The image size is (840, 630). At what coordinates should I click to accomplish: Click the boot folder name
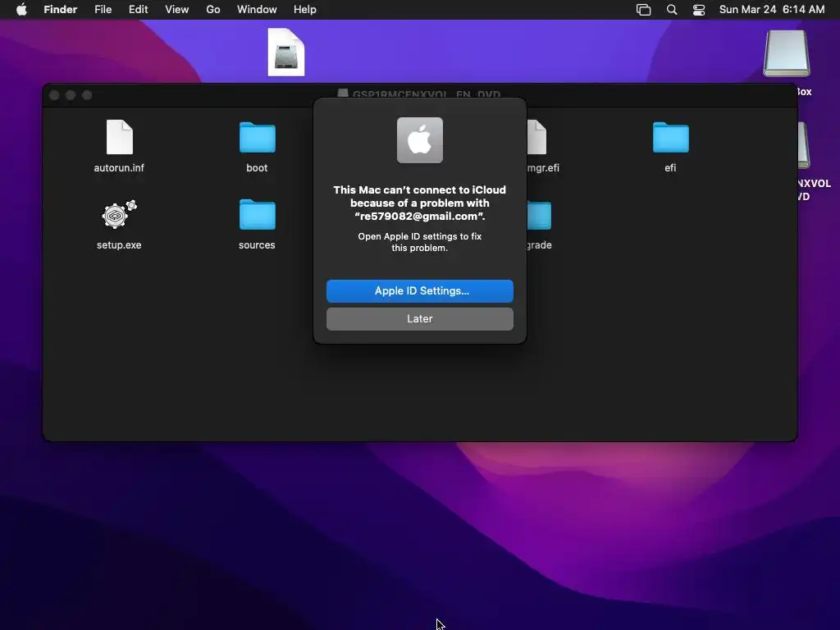(257, 167)
